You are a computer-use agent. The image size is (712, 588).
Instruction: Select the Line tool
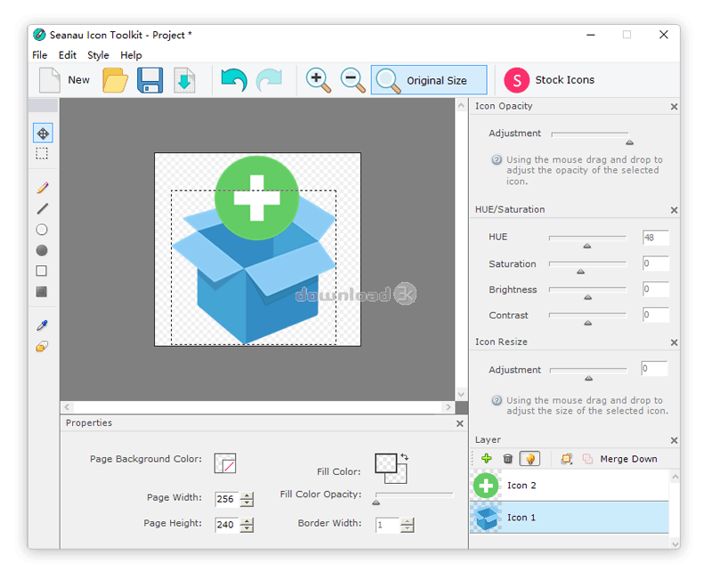pos(42,209)
